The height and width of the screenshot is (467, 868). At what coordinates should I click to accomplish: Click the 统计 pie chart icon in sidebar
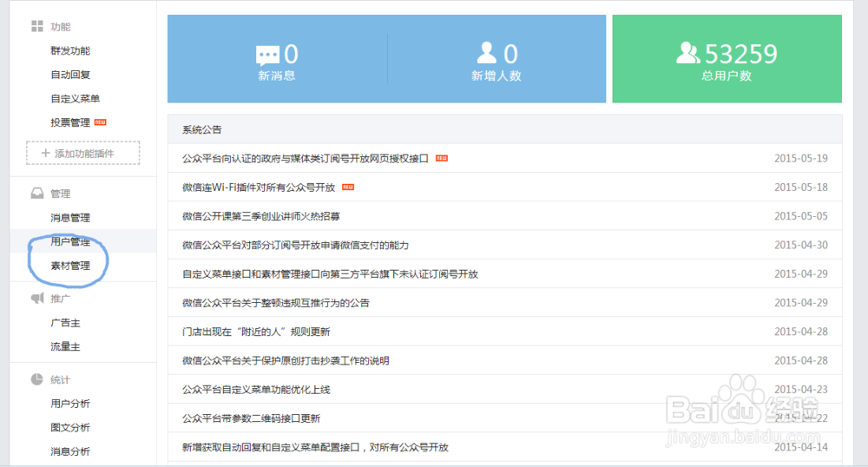click(x=37, y=379)
